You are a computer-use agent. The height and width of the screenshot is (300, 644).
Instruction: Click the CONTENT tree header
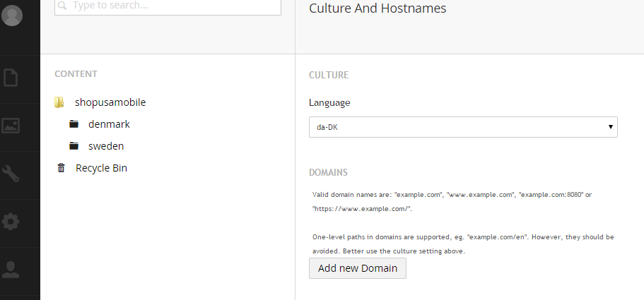click(x=76, y=74)
